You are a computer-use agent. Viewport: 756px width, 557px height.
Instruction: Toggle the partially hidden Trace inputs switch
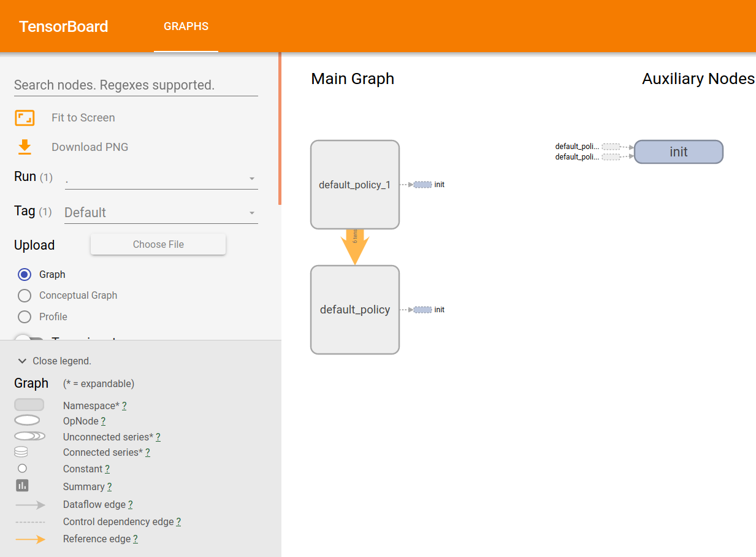(x=29, y=338)
